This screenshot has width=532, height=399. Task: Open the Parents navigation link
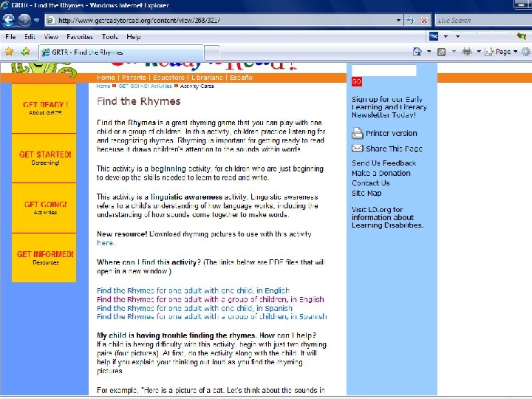tap(134, 78)
